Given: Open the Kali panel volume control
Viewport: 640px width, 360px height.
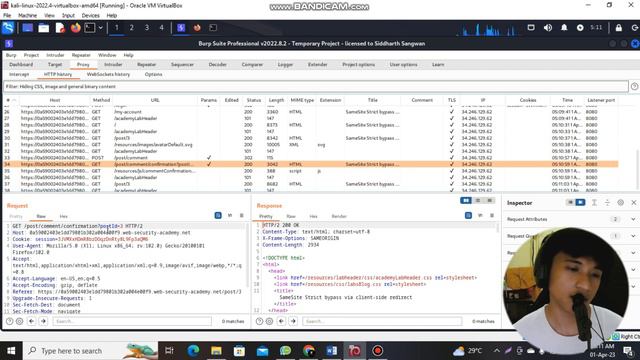Looking at the screenshot, I should [x=548, y=28].
